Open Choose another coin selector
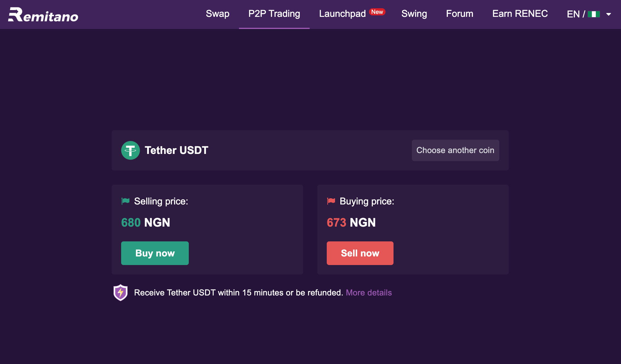 pyautogui.click(x=455, y=150)
